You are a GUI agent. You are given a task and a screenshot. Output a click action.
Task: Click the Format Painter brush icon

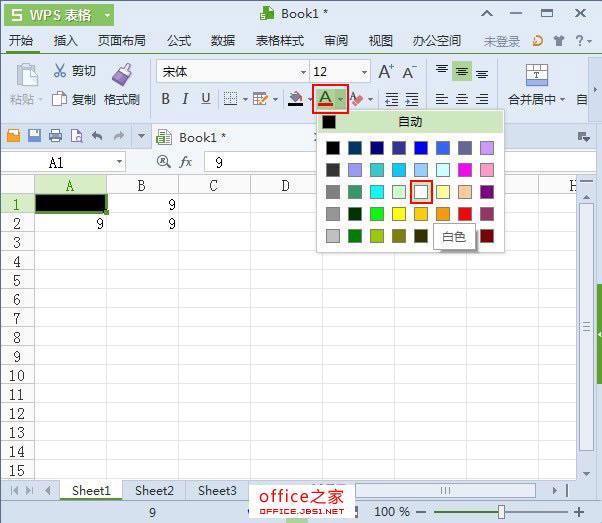point(122,74)
